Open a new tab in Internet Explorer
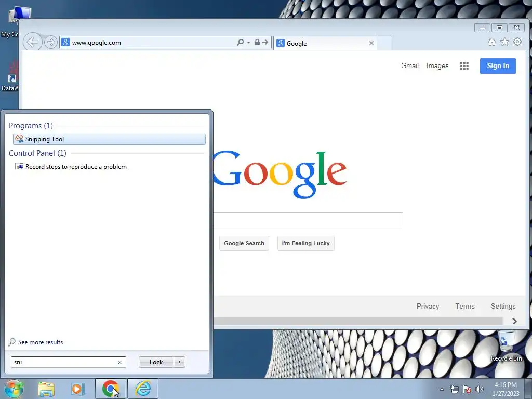532x399 pixels. (x=384, y=43)
